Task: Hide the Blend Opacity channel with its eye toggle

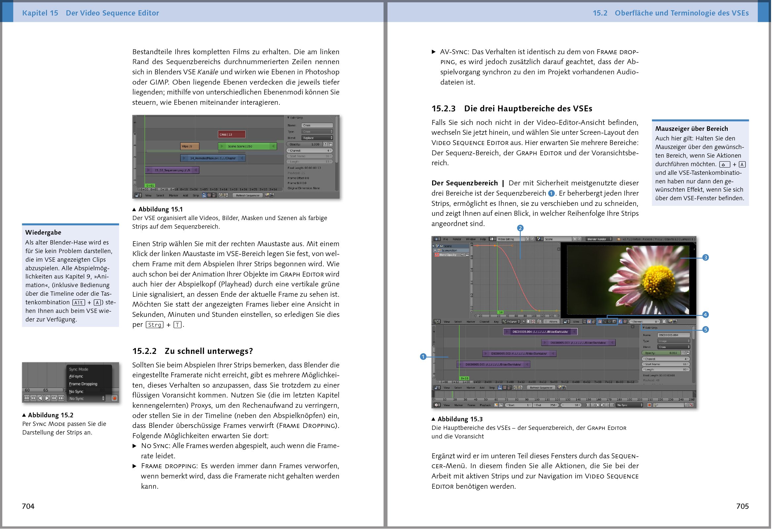Action: 436,255
